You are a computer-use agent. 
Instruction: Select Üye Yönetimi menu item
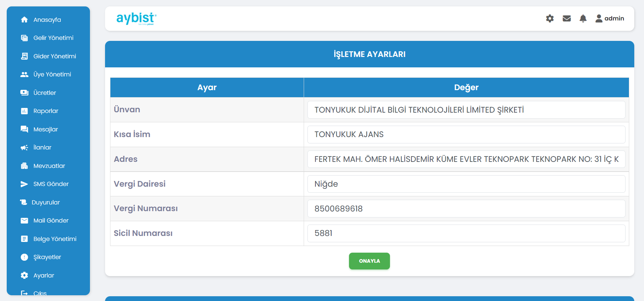click(x=52, y=74)
